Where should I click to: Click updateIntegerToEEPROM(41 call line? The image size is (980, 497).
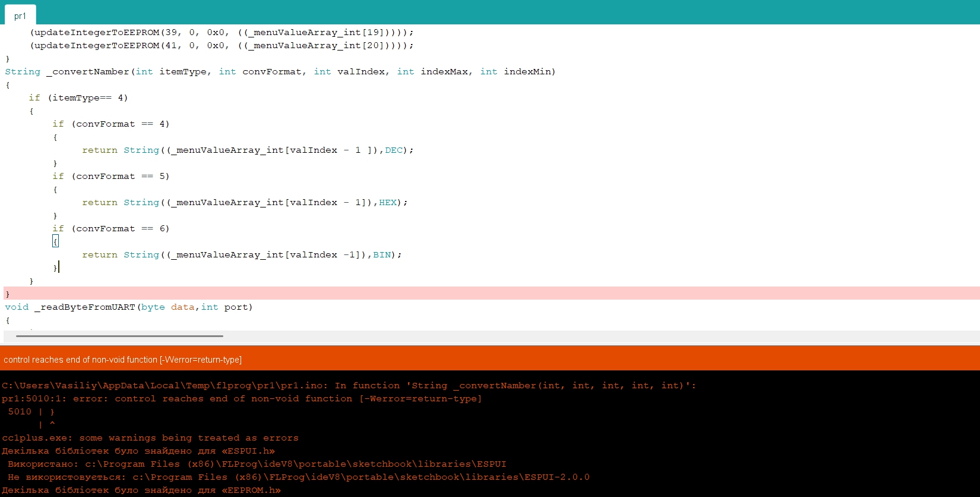[x=221, y=46]
